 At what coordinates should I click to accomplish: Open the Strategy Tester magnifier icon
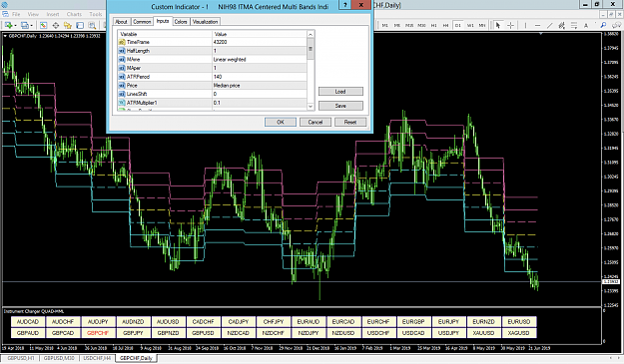click(x=92, y=26)
